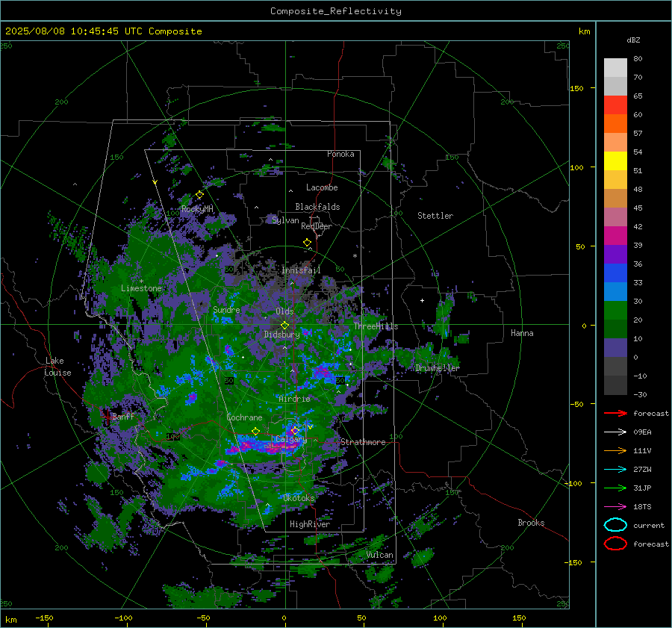The image size is (672, 628).
Task: Click the ThreeHills town label
Action: point(376,326)
